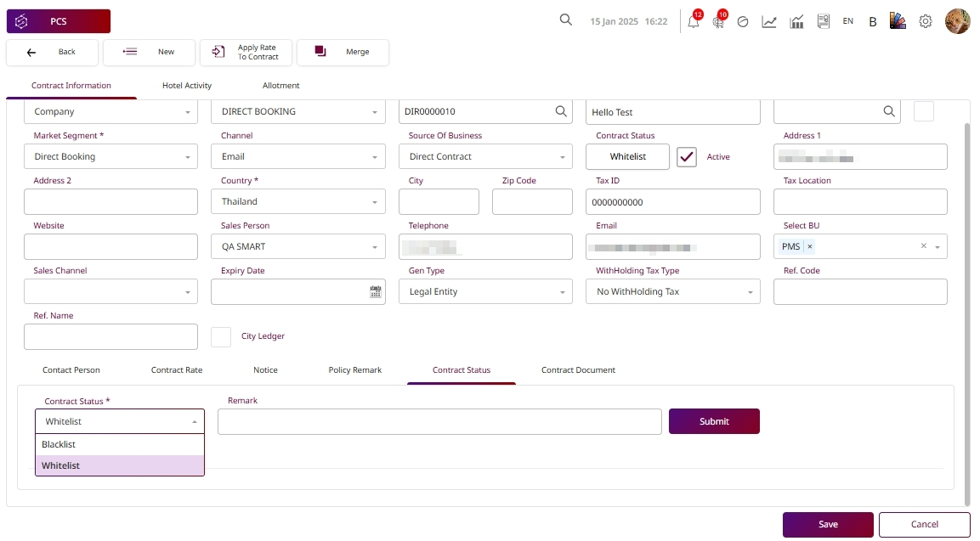Click the search magnifier in top header
This screenshot has width=980, height=541.
coord(566,20)
